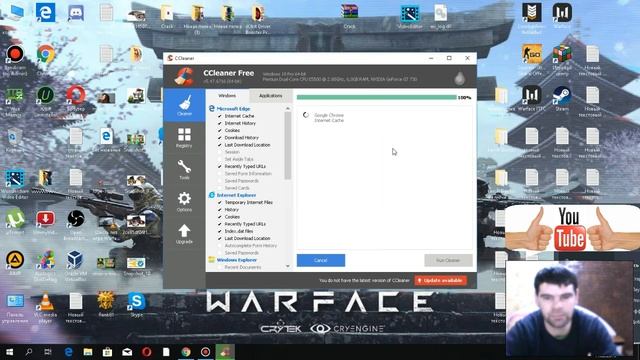
Task: Switch to the Applications tab
Action: [271, 96]
